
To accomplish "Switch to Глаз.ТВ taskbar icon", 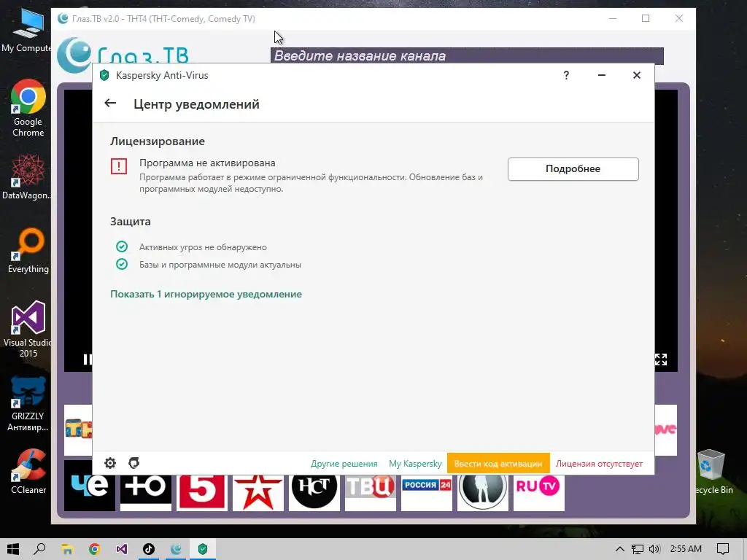I will 176,549.
